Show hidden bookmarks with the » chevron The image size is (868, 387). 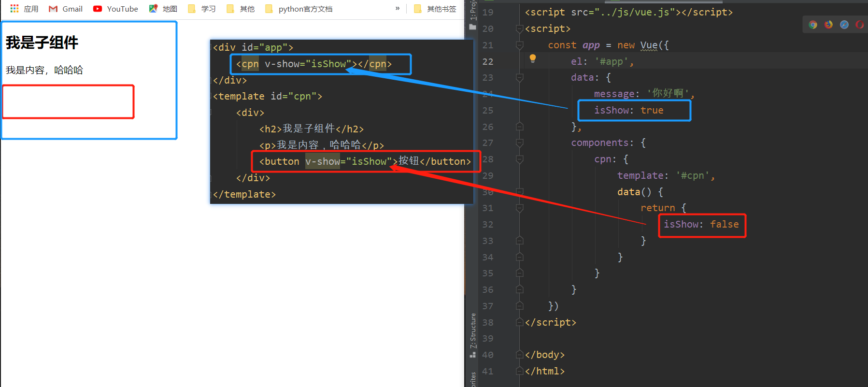[398, 8]
